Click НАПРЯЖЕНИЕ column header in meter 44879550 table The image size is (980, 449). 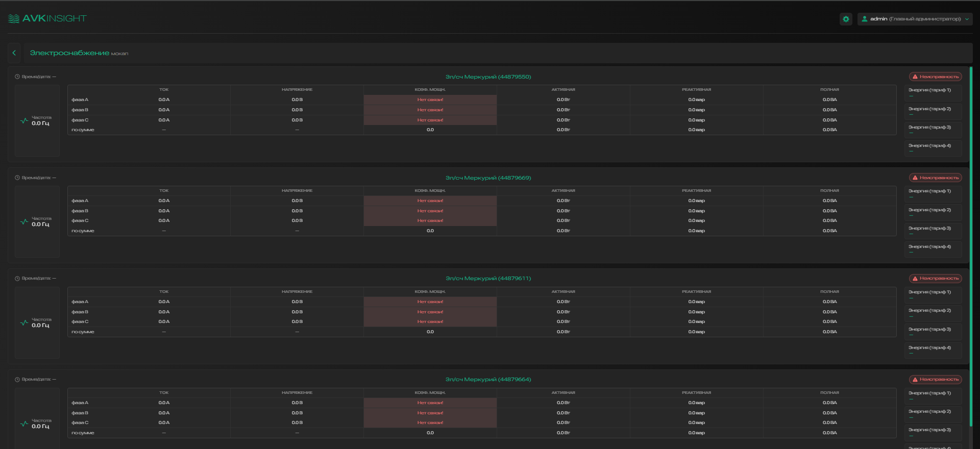tap(297, 90)
